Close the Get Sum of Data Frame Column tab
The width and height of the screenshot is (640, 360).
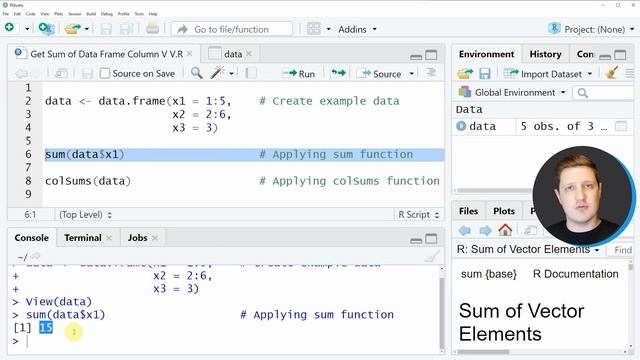(189, 54)
